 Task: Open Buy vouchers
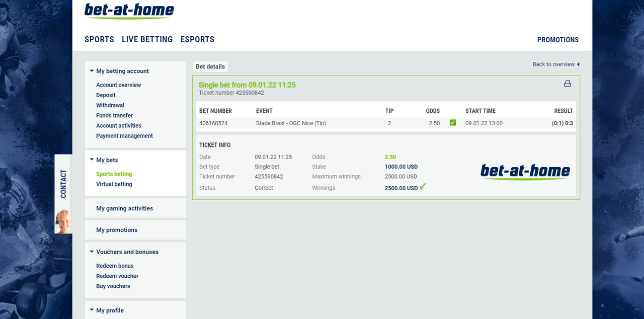point(113,286)
